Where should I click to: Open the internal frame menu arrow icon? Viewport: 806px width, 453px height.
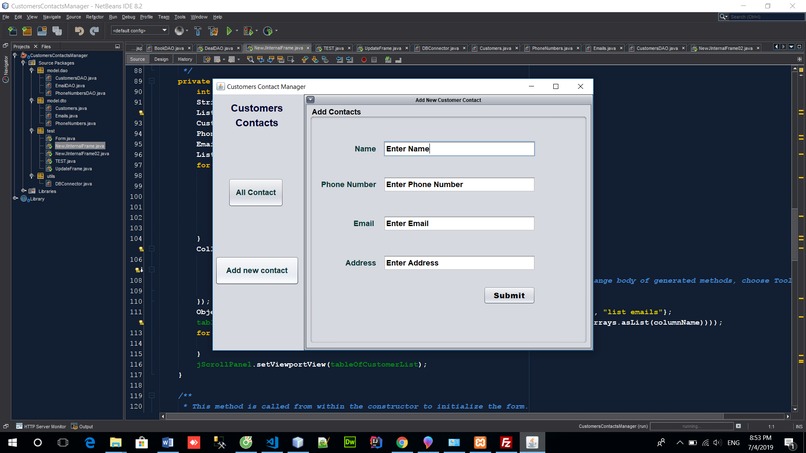pos(310,100)
